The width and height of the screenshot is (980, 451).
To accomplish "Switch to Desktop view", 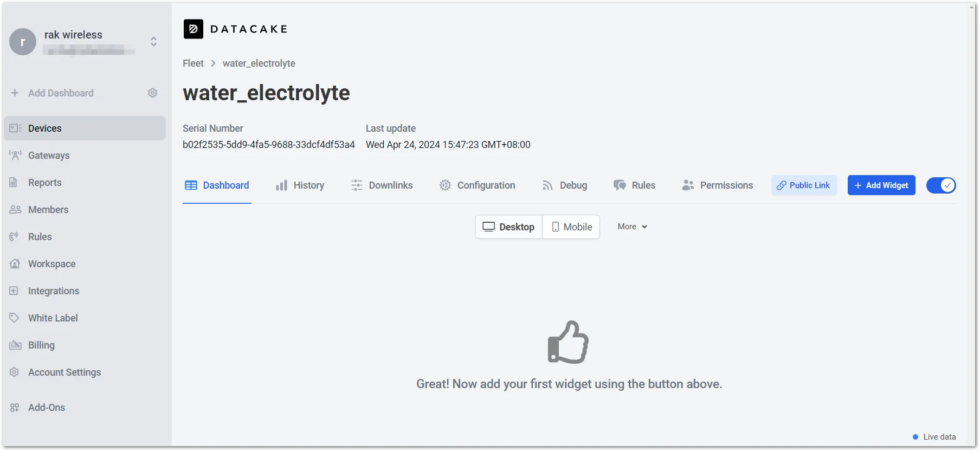I will [509, 227].
